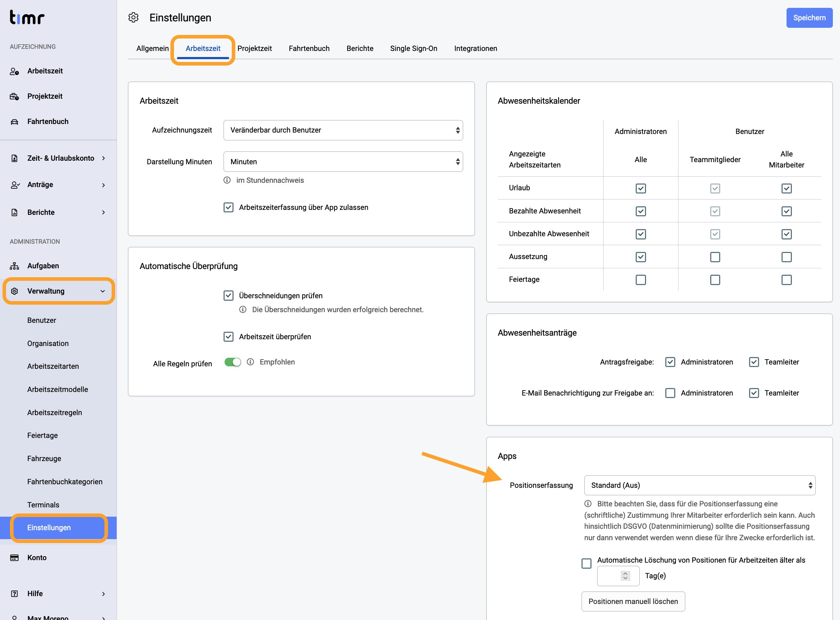The image size is (840, 620).
Task: Click the Anträge person icon
Action: (x=15, y=185)
